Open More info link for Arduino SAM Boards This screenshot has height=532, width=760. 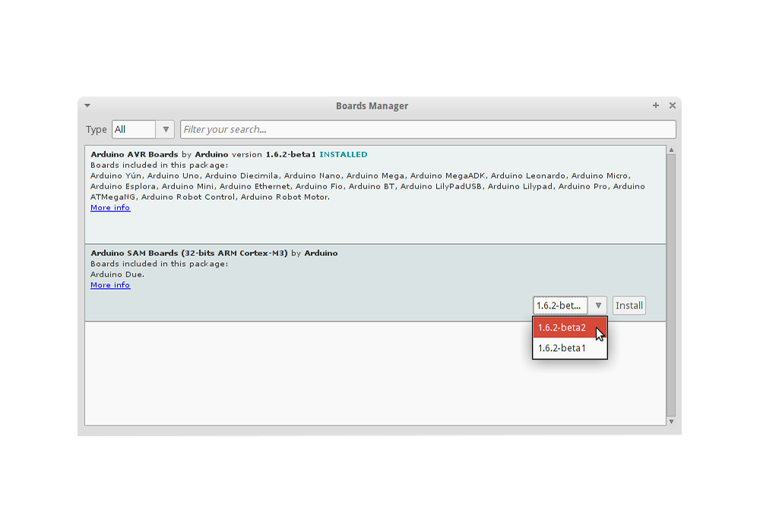pyautogui.click(x=110, y=285)
